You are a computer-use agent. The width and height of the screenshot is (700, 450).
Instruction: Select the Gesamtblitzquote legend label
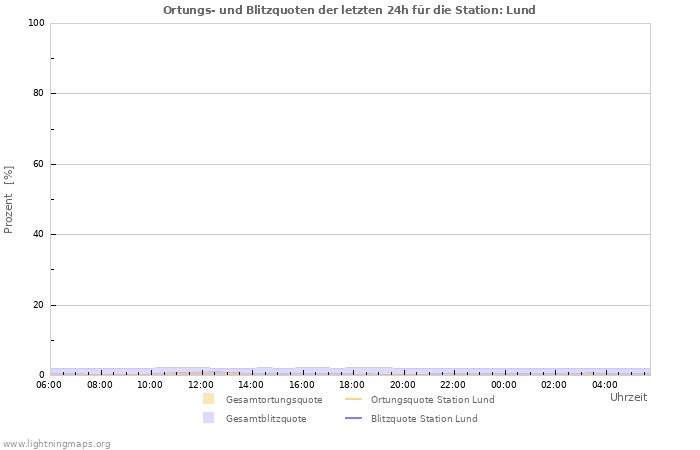point(266,419)
